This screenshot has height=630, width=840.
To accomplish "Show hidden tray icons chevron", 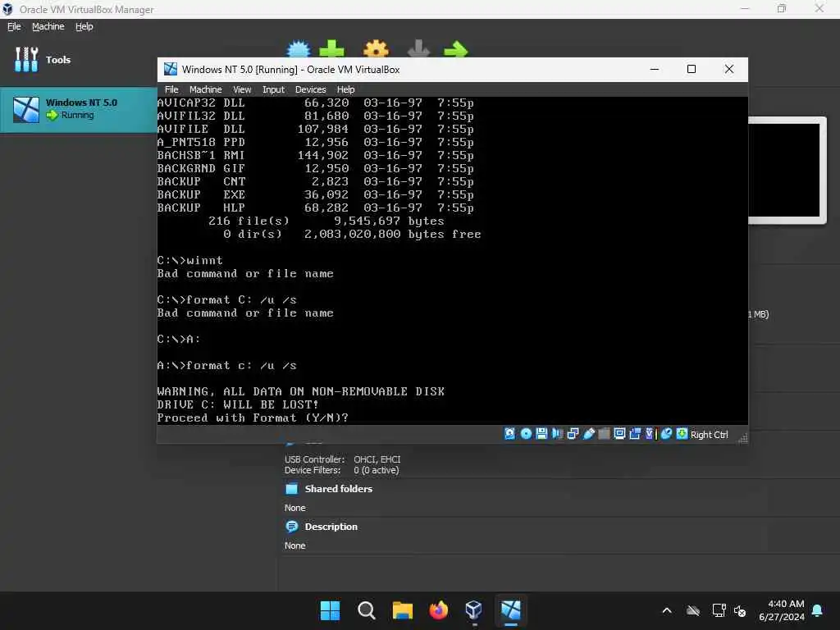I will (x=667, y=610).
